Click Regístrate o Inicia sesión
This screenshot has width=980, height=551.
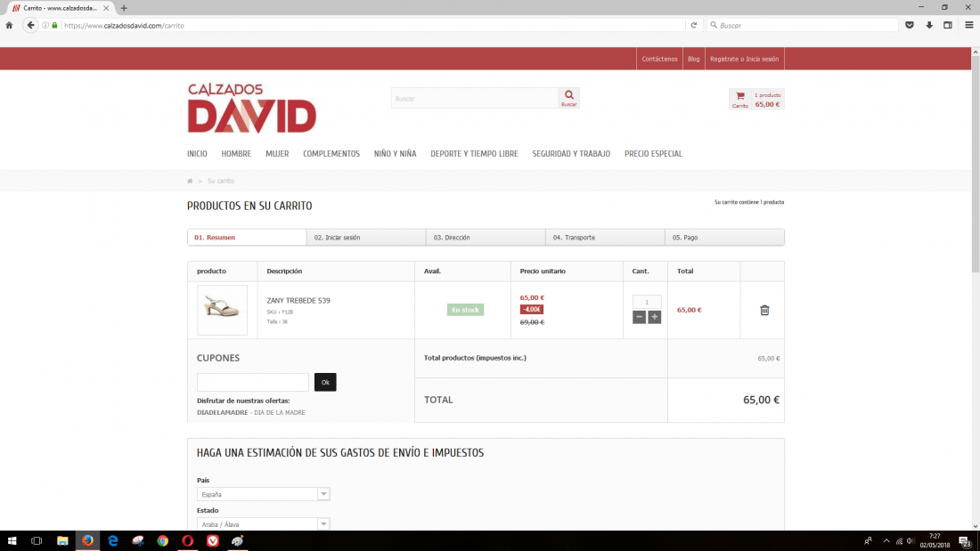tap(745, 59)
